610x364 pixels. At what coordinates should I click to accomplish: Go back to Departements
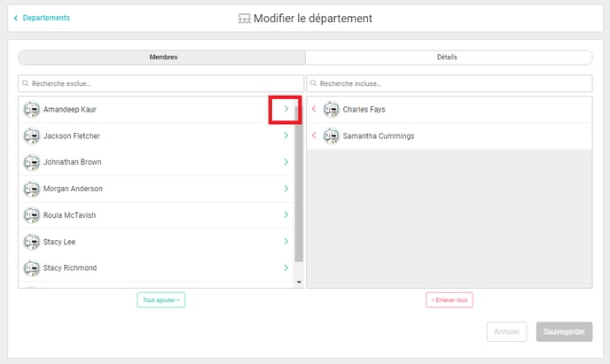click(x=42, y=18)
